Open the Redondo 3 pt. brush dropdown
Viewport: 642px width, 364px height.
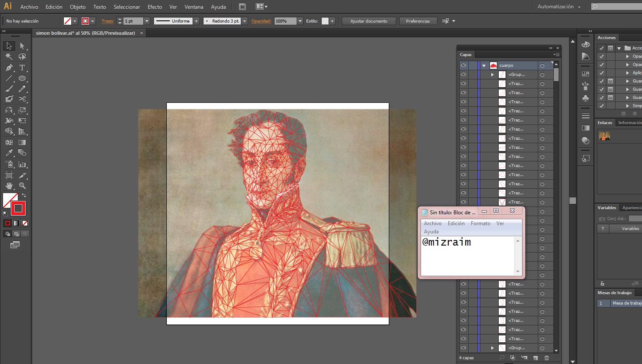(x=245, y=21)
